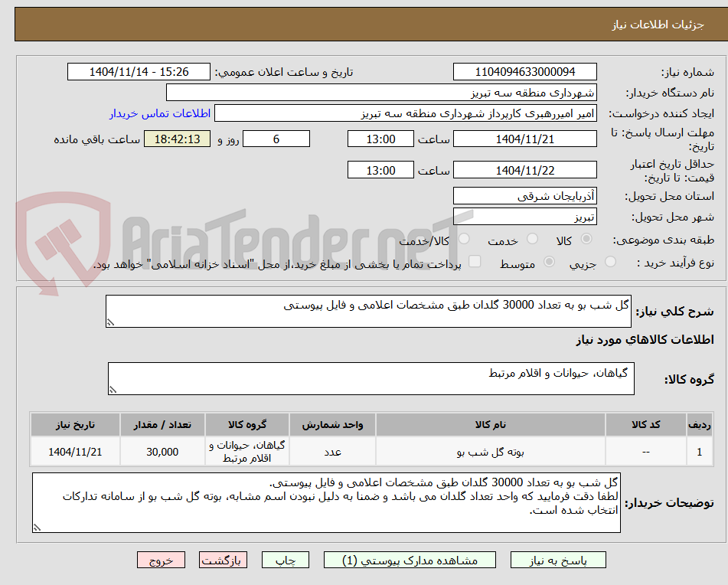Click the ایجاد کننده درخواست field
The height and width of the screenshot is (585, 728).
coord(405,113)
